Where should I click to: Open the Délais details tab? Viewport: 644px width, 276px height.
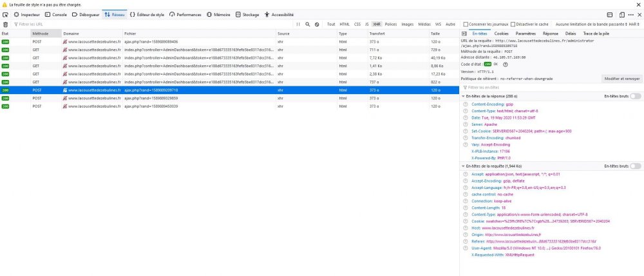coord(571,34)
